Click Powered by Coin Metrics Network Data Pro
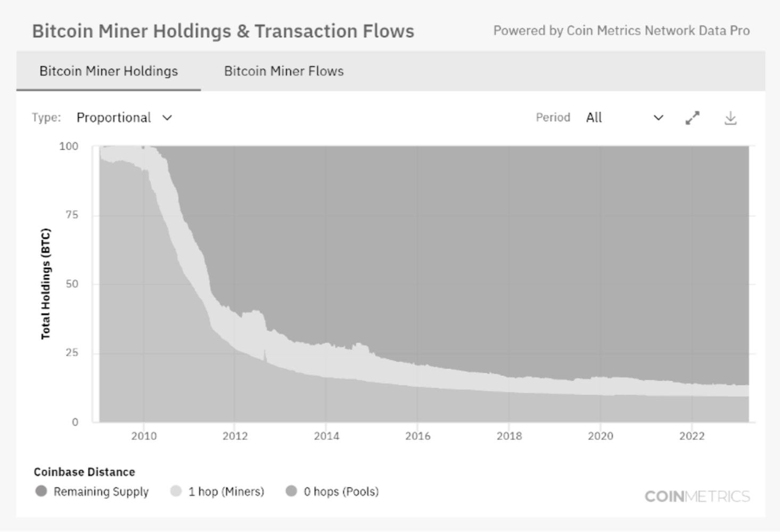Image resolution: width=780 pixels, height=532 pixels. click(x=621, y=31)
